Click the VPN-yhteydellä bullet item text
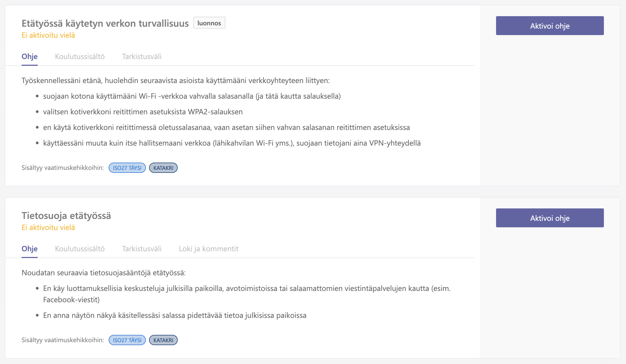This screenshot has height=364, width=626. tap(232, 143)
